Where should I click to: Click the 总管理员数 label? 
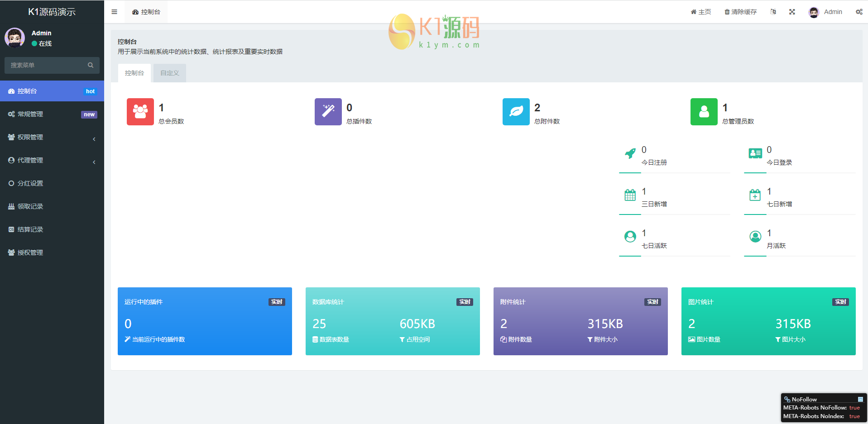[x=738, y=121]
